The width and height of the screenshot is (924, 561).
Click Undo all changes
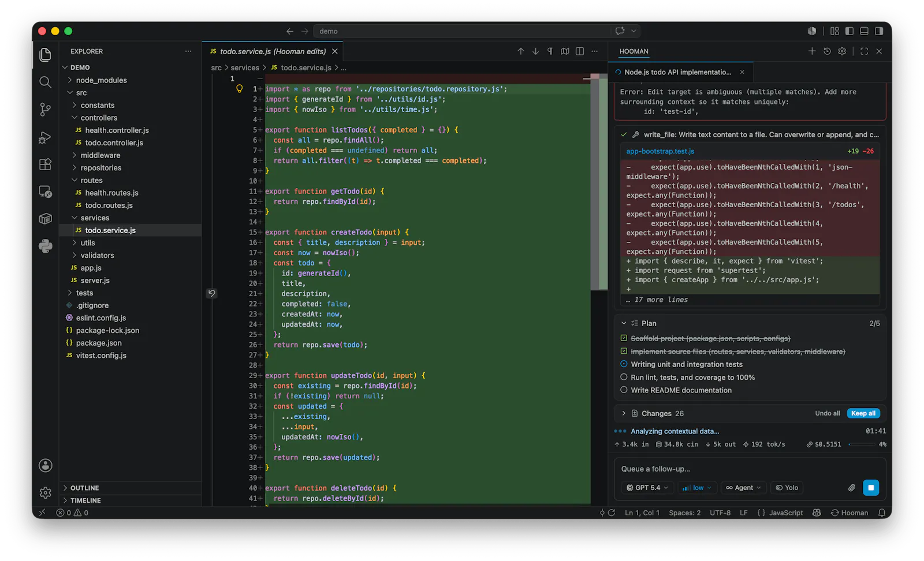(x=827, y=413)
